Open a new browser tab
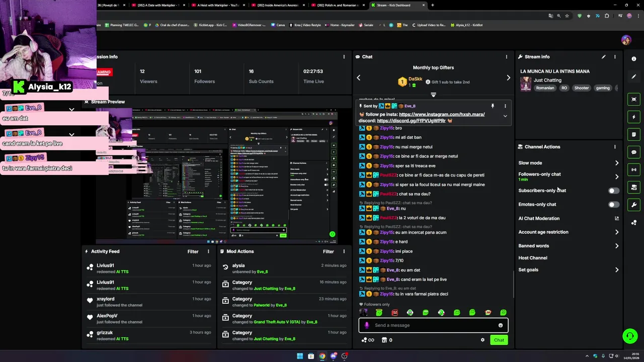 coord(432,5)
